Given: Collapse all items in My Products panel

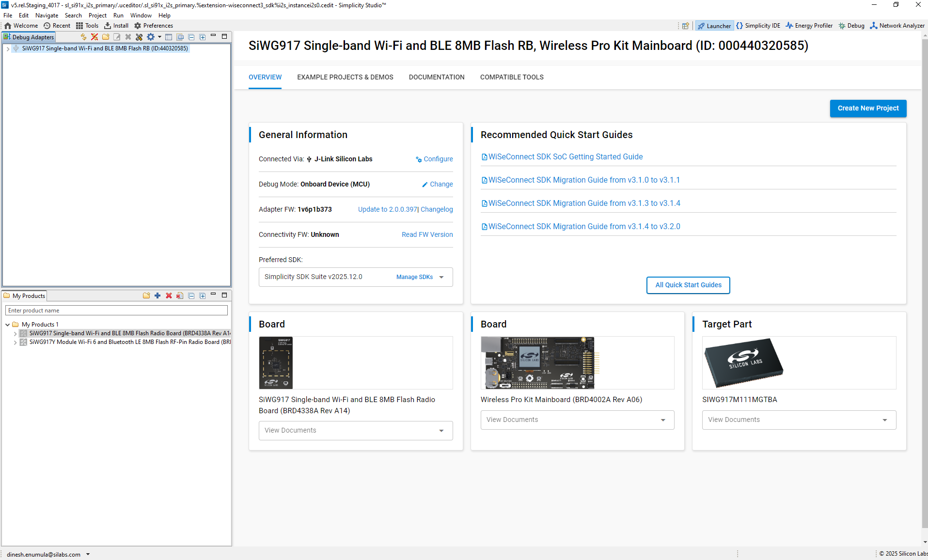Looking at the screenshot, I should coord(191,296).
